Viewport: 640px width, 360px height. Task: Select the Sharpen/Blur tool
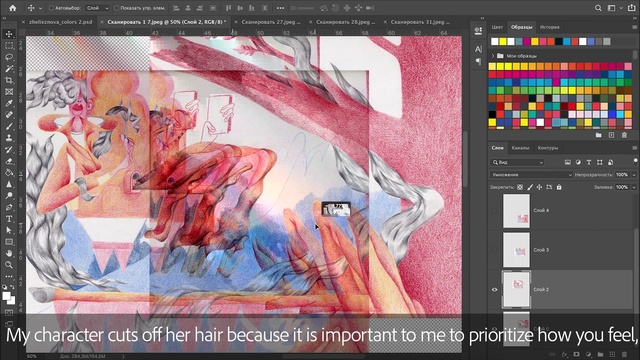click(9, 184)
